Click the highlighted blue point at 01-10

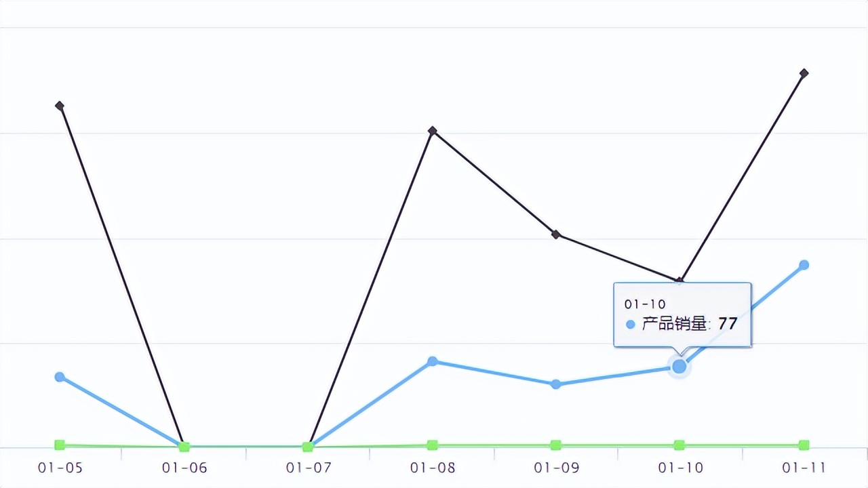click(x=679, y=367)
